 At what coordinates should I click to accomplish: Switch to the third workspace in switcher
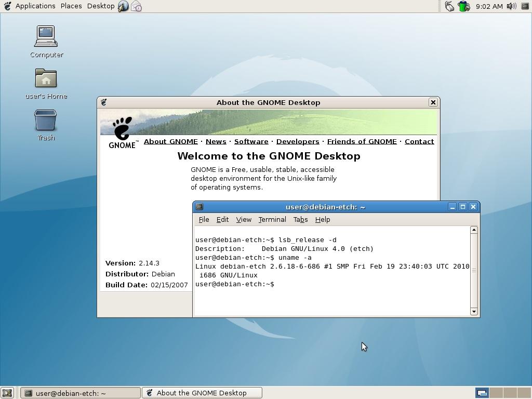tap(510, 393)
